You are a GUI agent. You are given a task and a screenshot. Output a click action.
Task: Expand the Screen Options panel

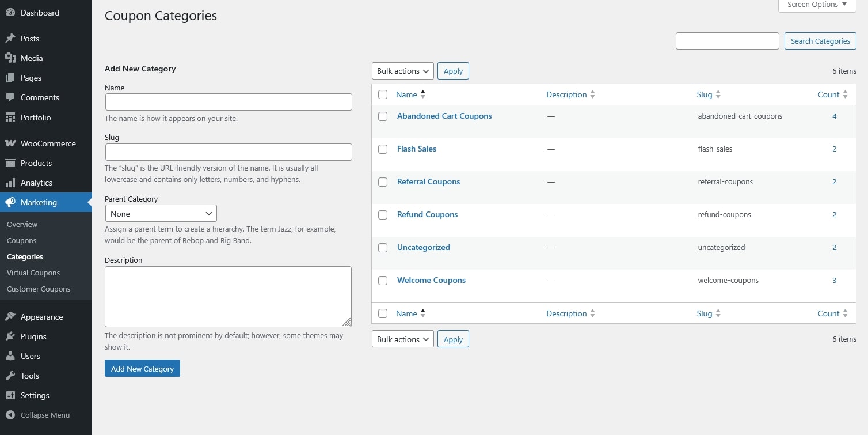point(817,5)
